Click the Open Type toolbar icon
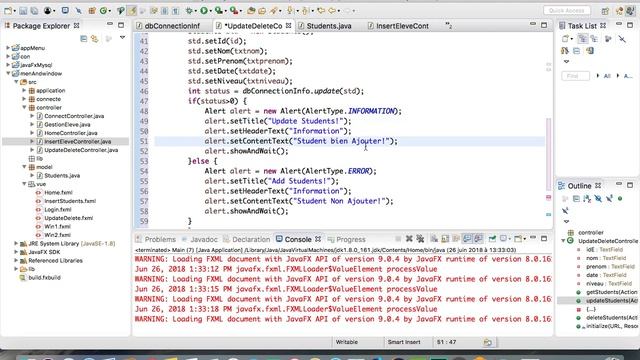Screen dimensions: 640x360 tap(251, 11)
